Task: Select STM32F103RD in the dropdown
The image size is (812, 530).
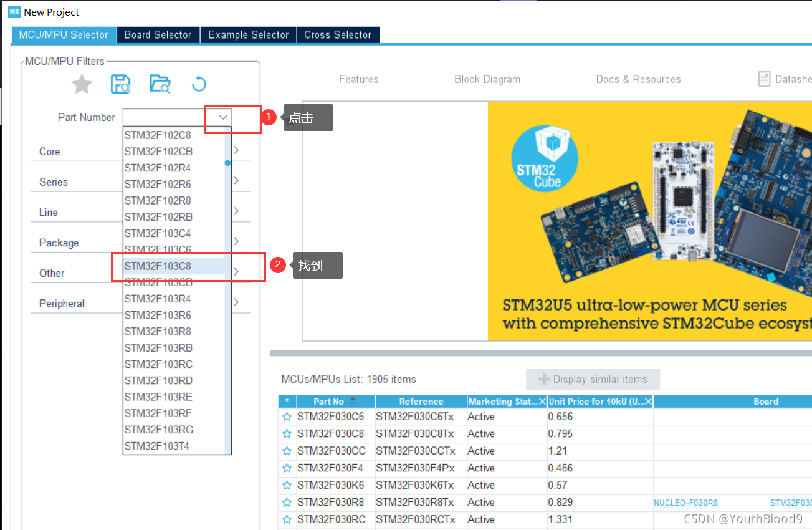Action: tap(174, 380)
